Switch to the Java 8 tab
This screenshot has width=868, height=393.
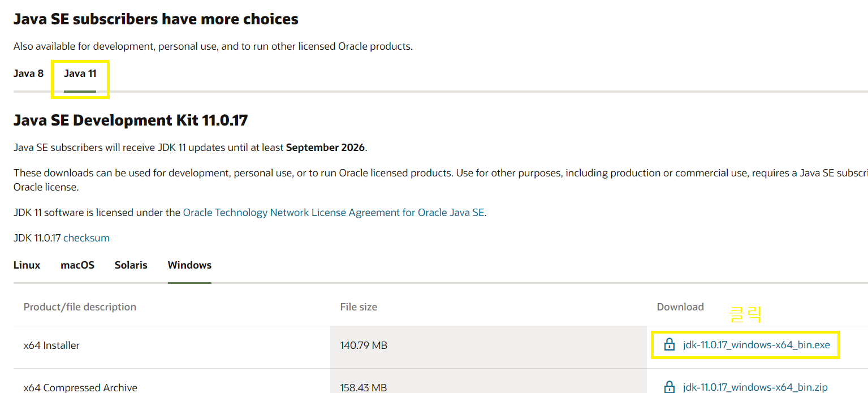click(28, 74)
